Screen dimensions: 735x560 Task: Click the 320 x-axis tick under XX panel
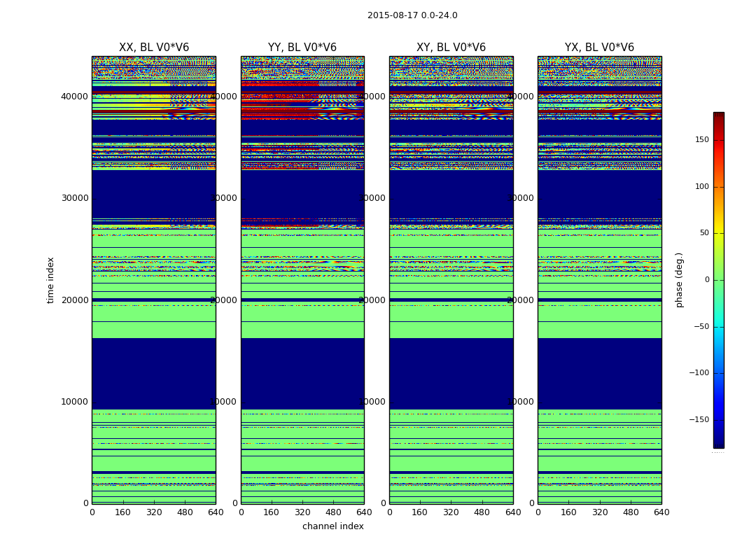(x=154, y=512)
